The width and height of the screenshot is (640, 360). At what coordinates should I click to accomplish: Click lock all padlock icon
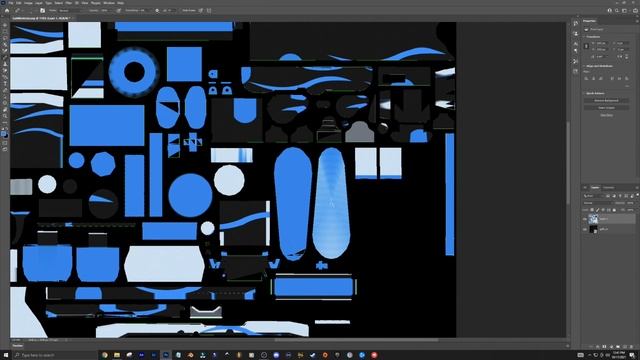click(614, 210)
